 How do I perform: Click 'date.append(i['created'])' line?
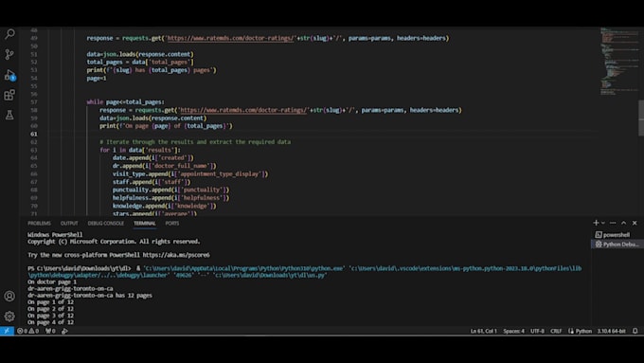[x=152, y=158]
